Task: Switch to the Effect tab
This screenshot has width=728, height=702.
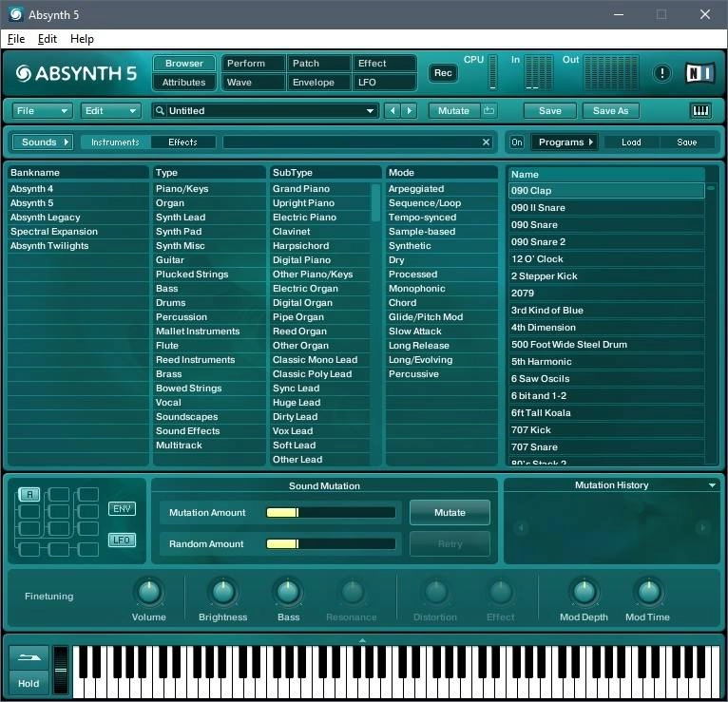Action: (384, 63)
